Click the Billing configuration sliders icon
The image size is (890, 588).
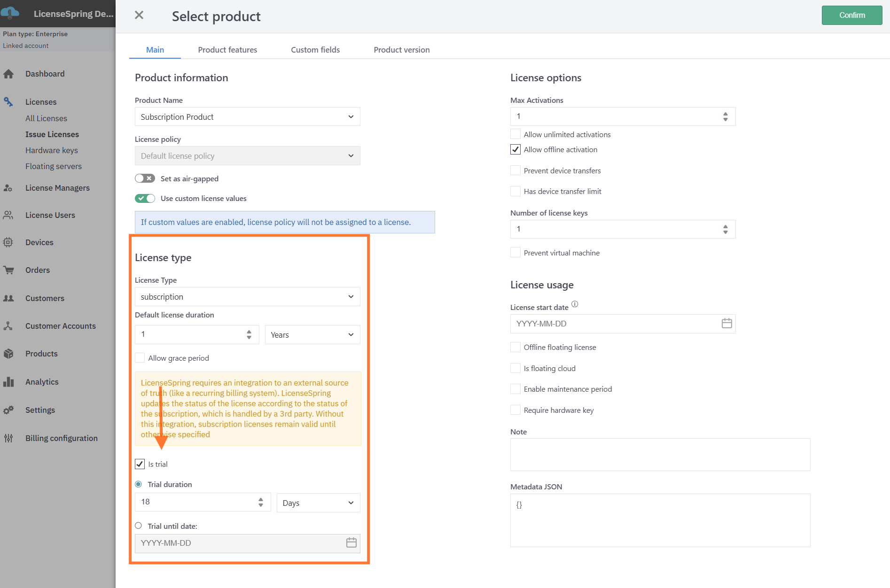(x=8, y=438)
